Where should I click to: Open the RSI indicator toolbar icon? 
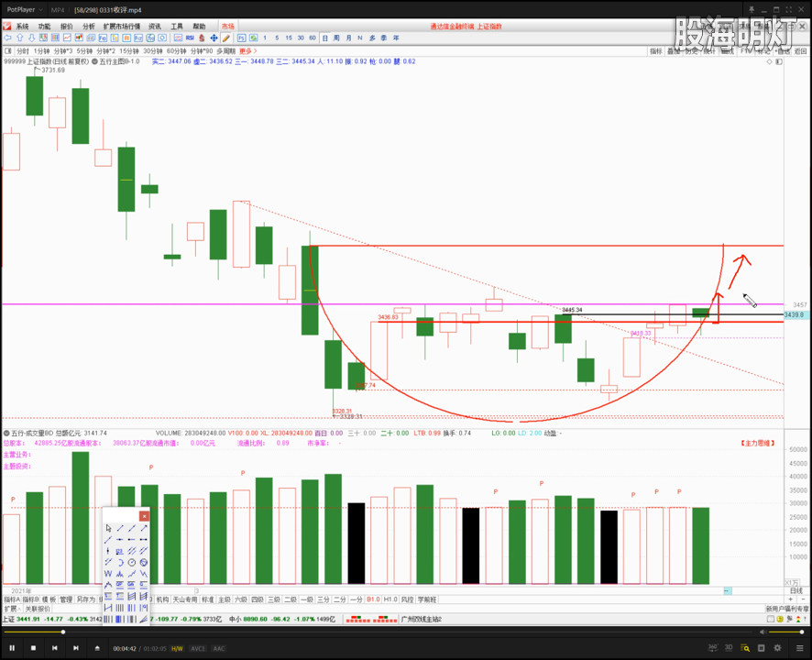pos(190,38)
